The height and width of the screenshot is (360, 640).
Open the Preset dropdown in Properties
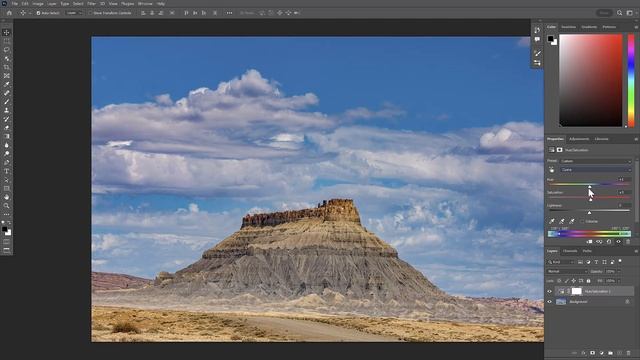[596, 161]
